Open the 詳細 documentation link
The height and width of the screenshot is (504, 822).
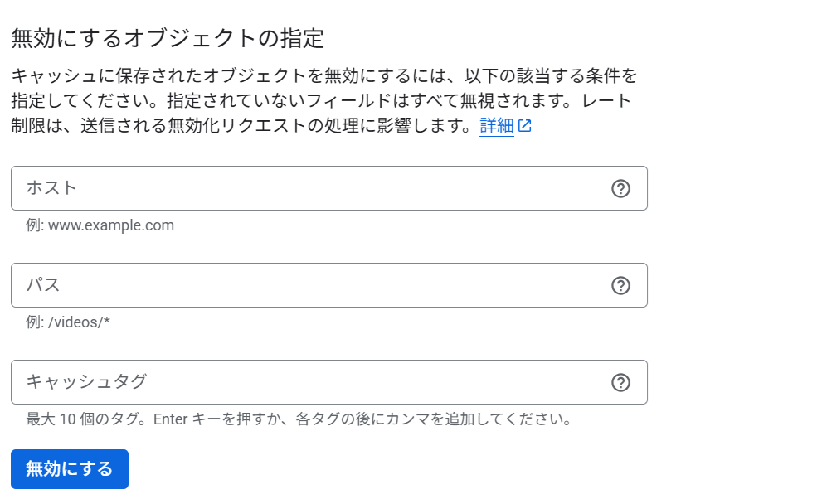497,126
